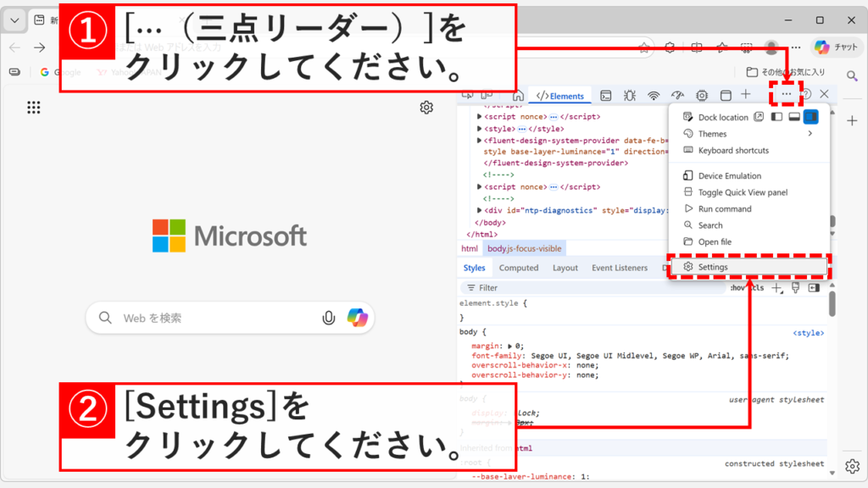
Task: Open Copilot via the search box icon
Action: 357,317
